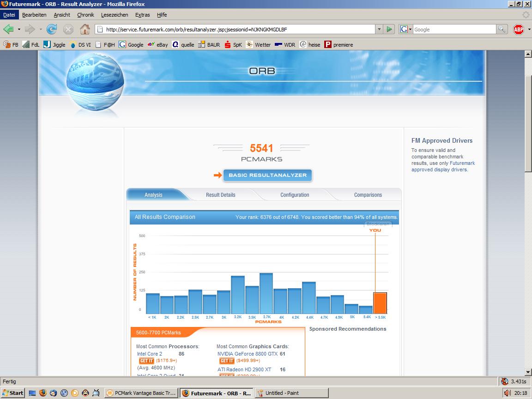Click the Windows Start button

(x=13, y=393)
